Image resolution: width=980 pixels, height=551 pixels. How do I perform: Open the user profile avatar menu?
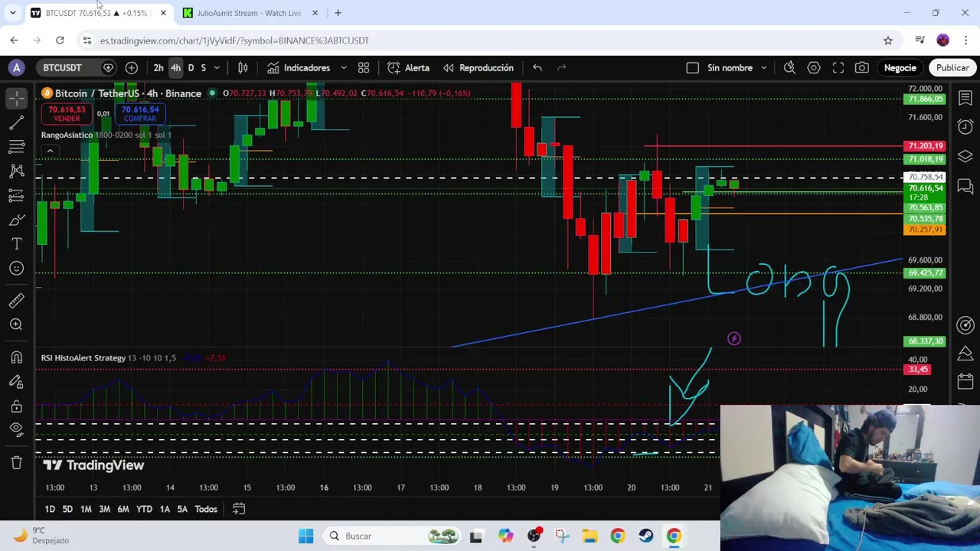[x=16, y=68]
